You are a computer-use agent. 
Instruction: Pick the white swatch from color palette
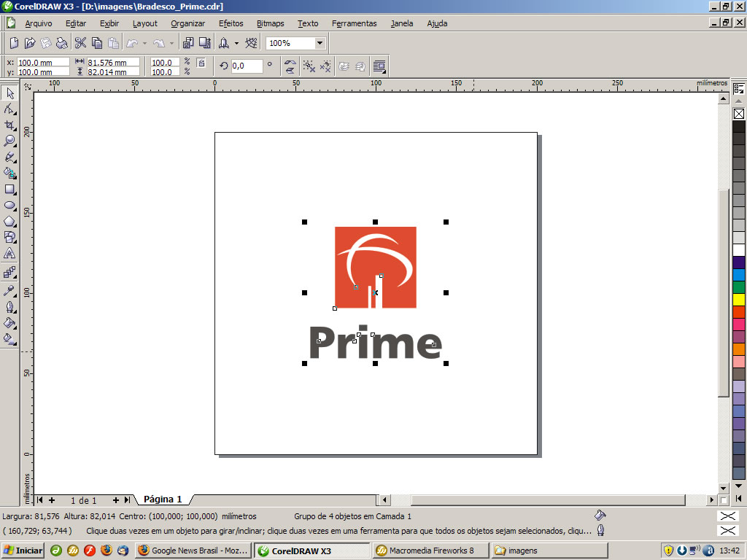click(x=739, y=250)
